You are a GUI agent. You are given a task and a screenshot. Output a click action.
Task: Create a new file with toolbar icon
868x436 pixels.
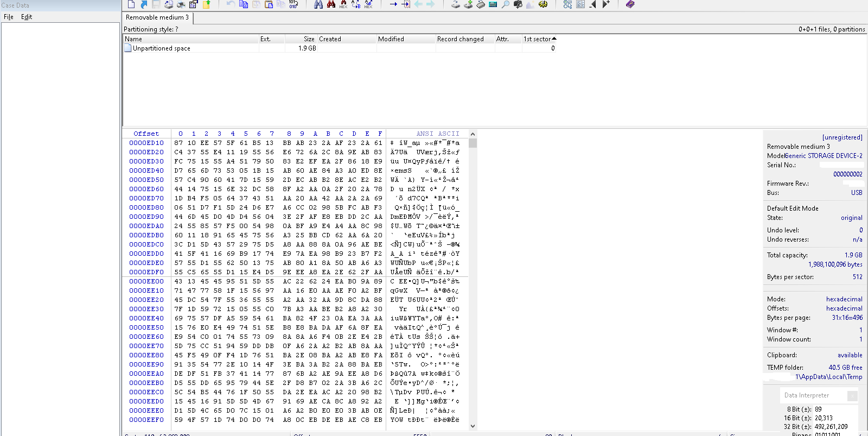[x=131, y=4]
